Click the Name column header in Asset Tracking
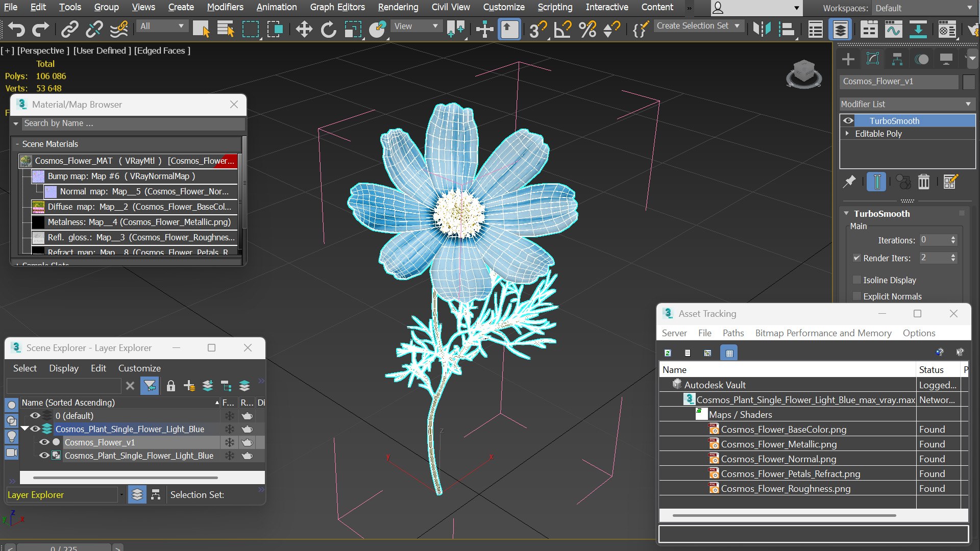The height and width of the screenshot is (551, 980). pyautogui.click(x=788, y=370)
